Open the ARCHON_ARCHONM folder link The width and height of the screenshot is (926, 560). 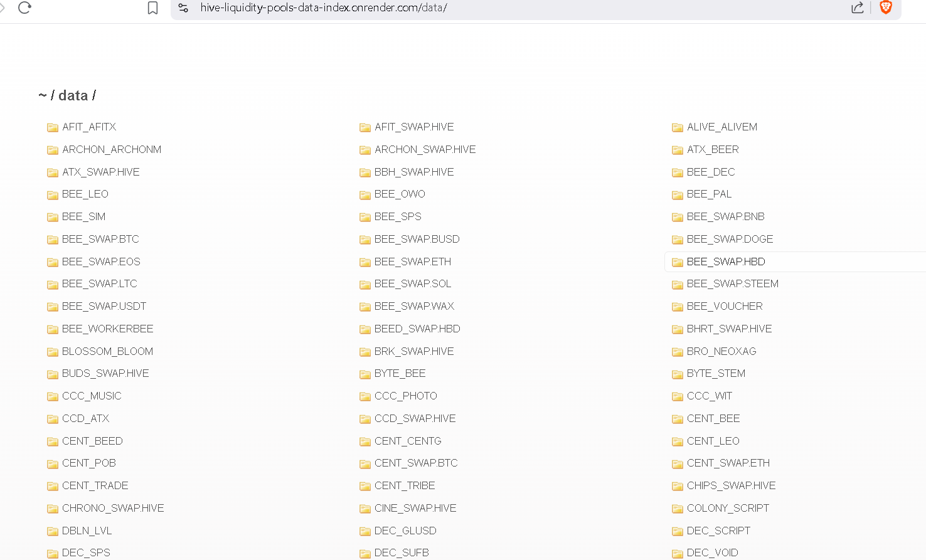click(112, 149)
